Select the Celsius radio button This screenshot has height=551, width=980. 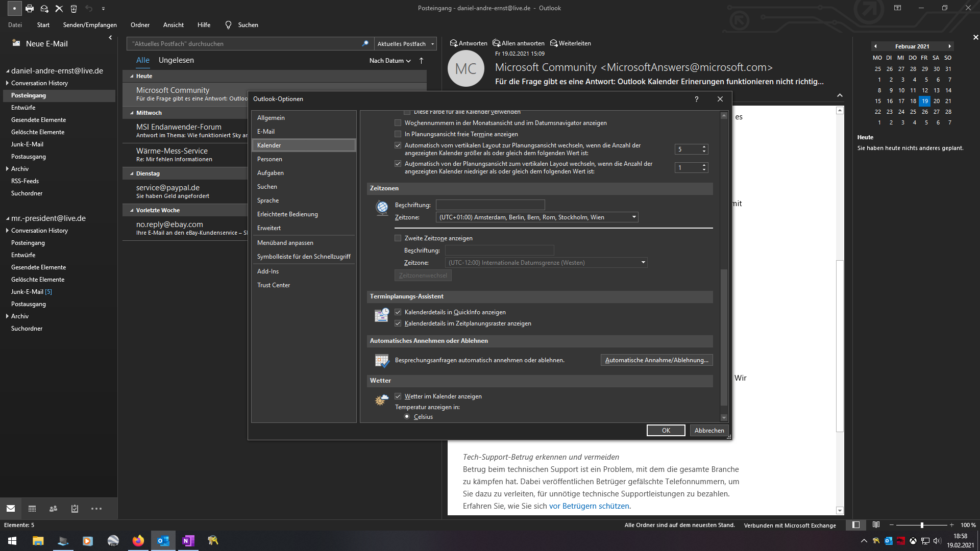click(407, 417)
